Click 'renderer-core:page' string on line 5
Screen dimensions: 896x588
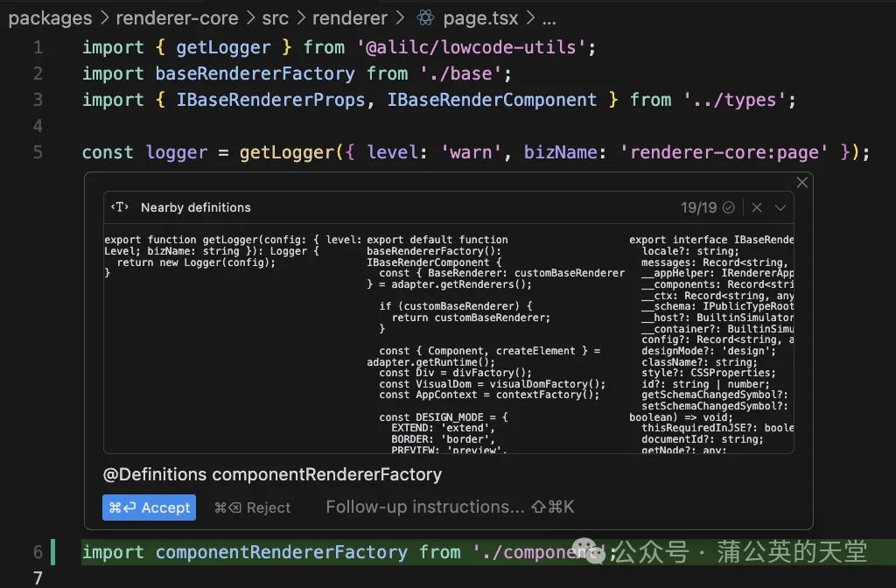point(724,152)
